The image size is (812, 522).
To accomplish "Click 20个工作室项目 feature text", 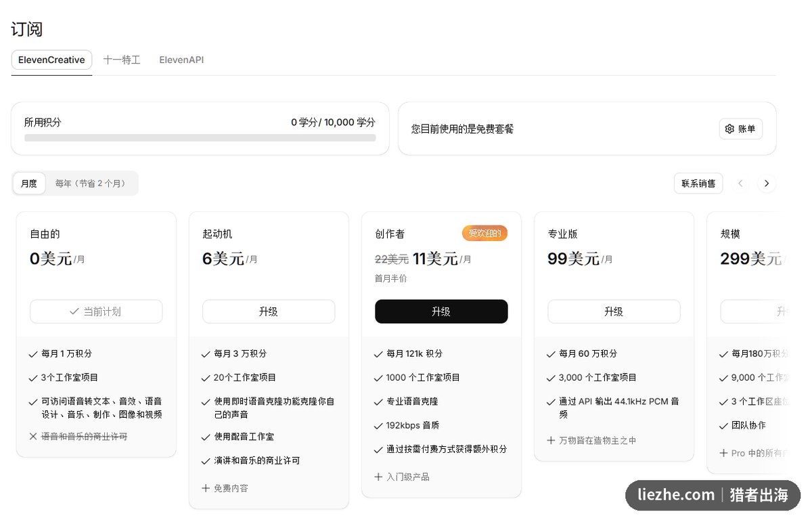I will pos(245,377).
